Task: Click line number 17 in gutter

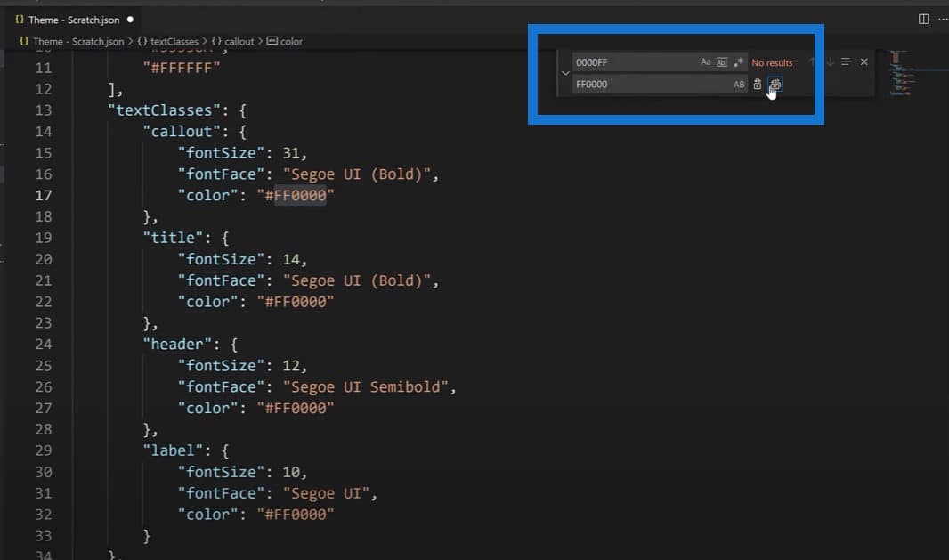Action: tap(43, 196)
